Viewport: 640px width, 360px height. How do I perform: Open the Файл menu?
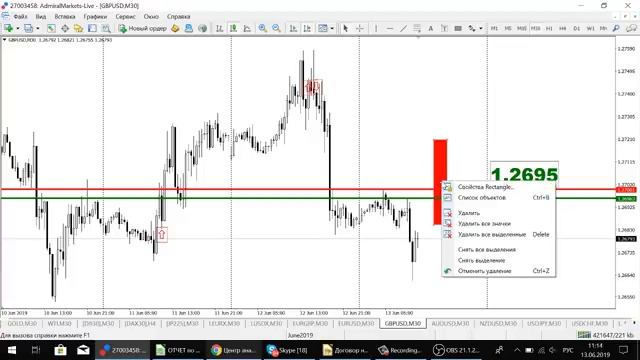20,17
